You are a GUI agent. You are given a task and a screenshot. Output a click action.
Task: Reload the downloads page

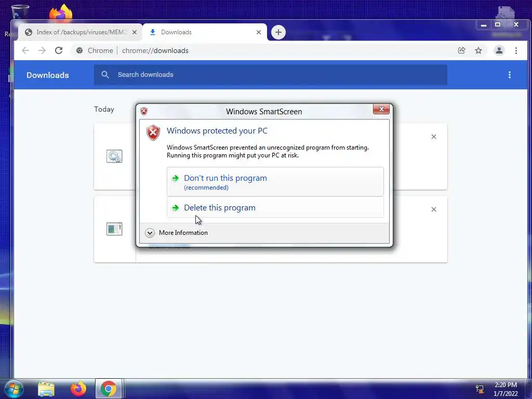(x=59, y=50)
